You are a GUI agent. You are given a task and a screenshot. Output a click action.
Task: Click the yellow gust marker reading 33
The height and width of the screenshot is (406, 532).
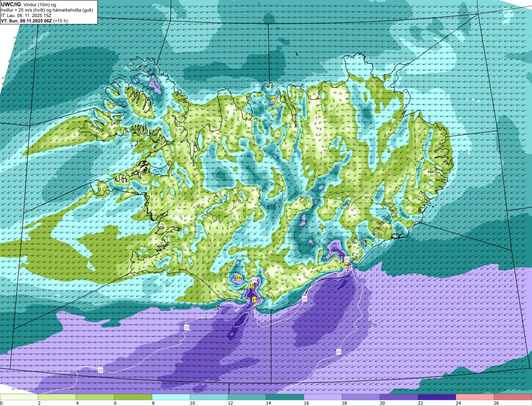(251, 285)
